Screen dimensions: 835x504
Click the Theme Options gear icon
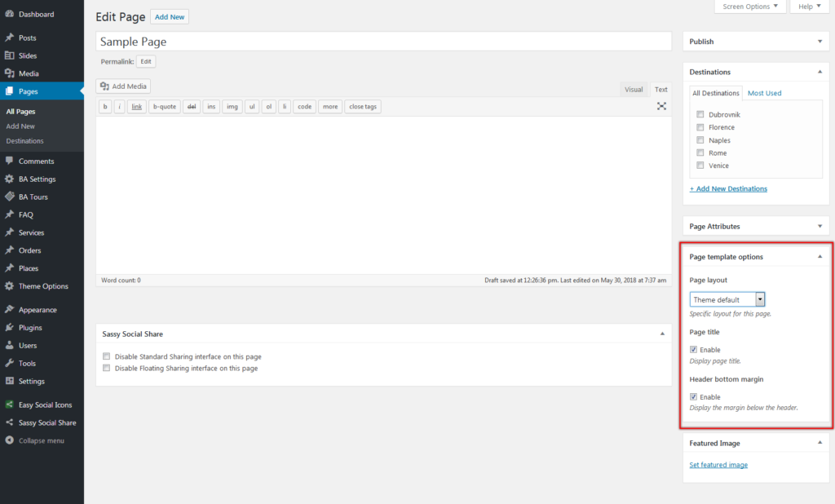point(10,286)
